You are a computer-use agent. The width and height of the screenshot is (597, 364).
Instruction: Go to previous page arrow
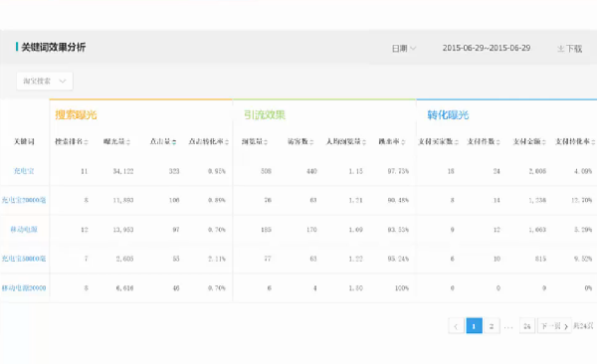click(x=456, y=326)
